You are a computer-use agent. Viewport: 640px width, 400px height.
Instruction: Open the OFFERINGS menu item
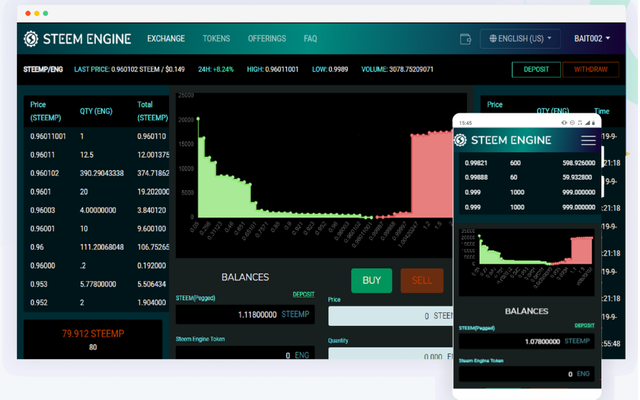point(267,39)
